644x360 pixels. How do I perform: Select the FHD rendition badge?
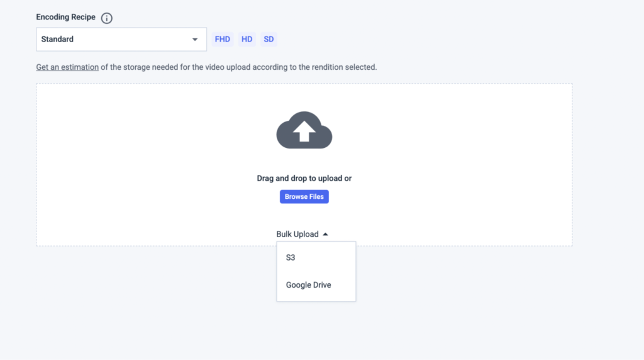(x=223, y=39)
